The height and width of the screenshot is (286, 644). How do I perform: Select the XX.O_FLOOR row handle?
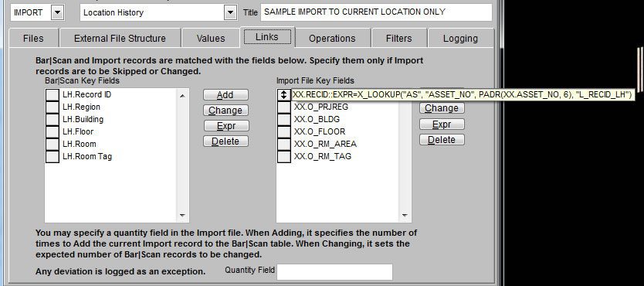pos(284,131)
